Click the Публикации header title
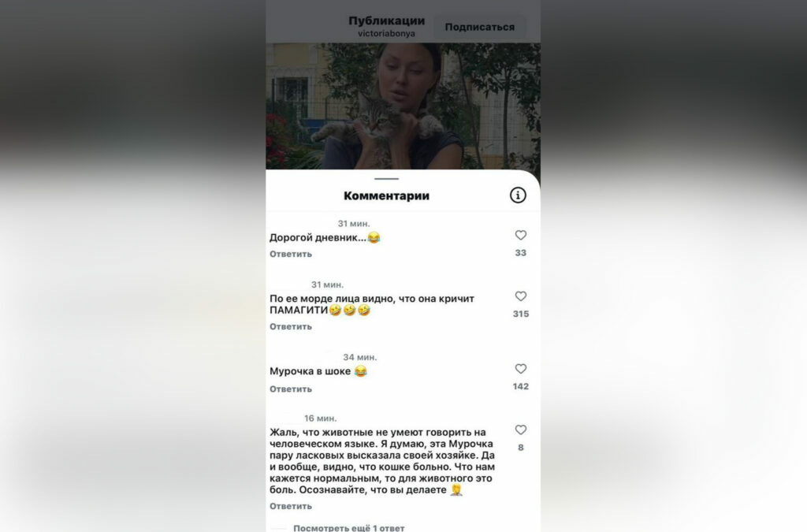The width and height of the screenshot is (807, 532). pos(386,20)
